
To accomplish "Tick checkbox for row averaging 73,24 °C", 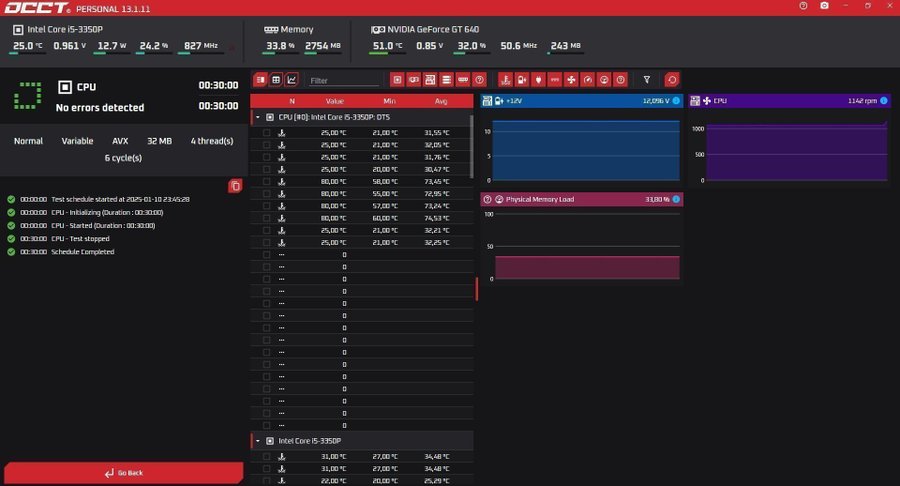I will tap(266, 206).
